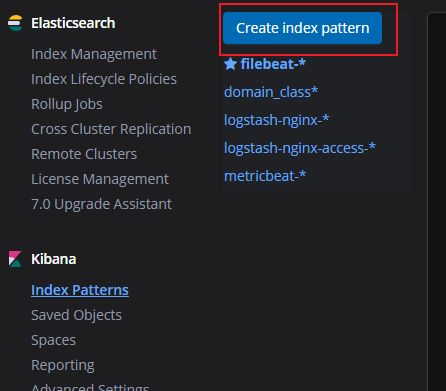Select the metricbeat-* index pattern
This screenshot has width=446, height=391.
pyautogui.click(x=265, y=176)
